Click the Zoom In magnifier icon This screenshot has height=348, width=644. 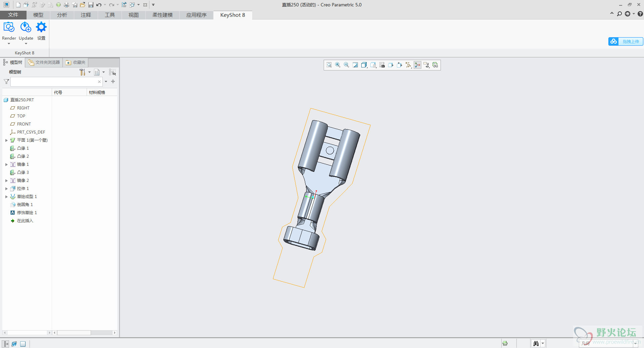click(x=338, y=65)
